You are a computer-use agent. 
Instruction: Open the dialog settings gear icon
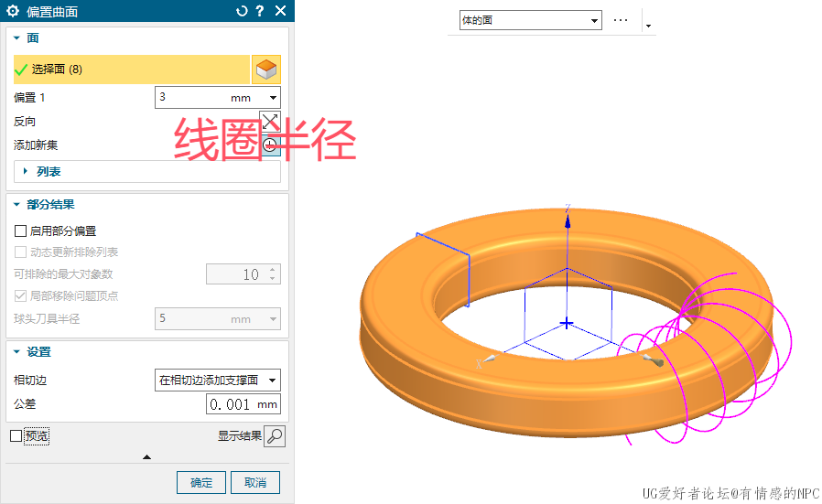(x=13, y=11)
